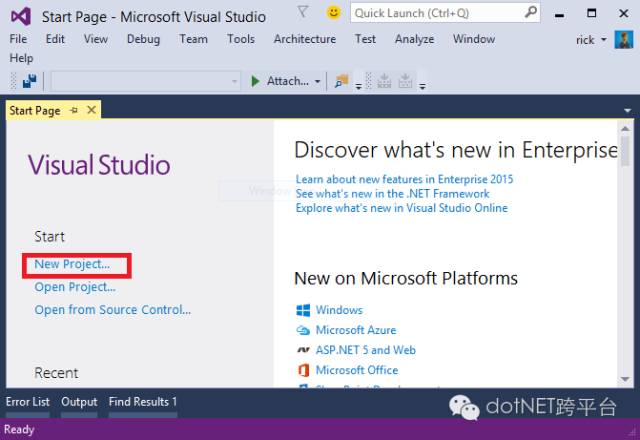
Task: Expand the Attach button dropdown arrow
Action: (317, 81)
